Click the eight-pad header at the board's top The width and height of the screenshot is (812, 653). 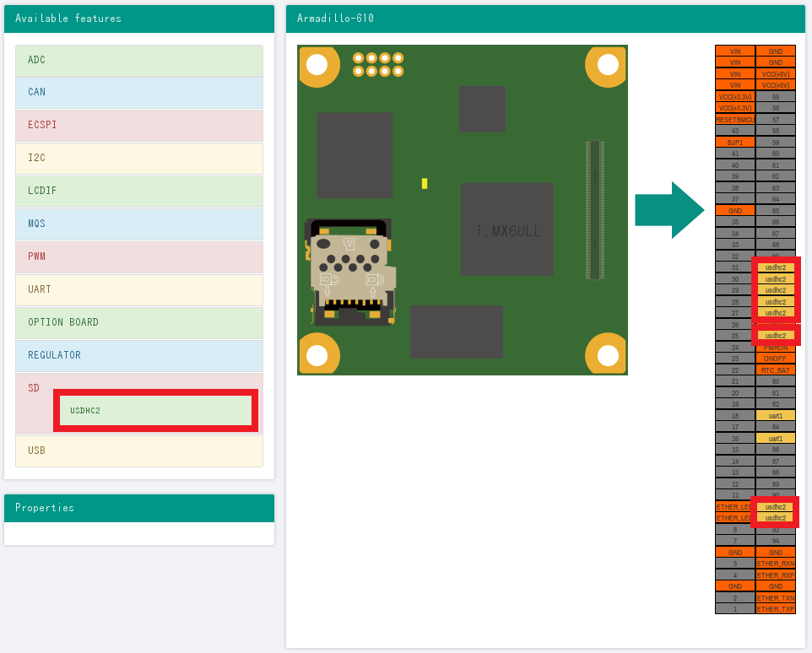(378, 65)
